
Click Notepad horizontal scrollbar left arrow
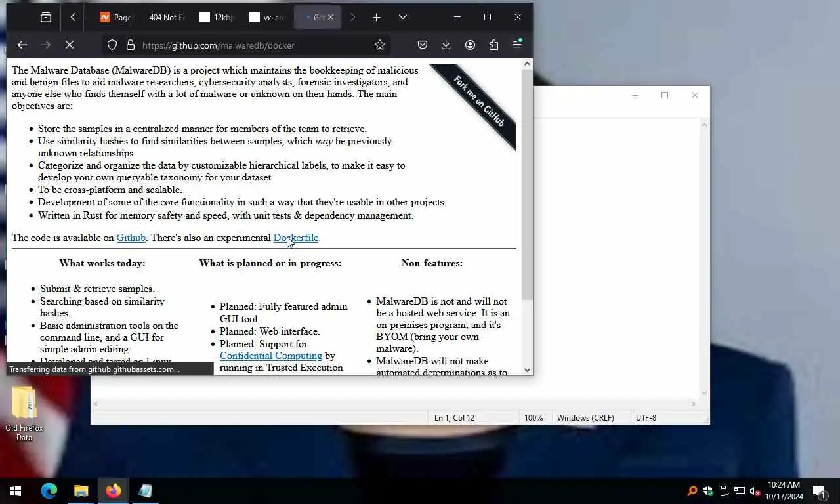point(96,404)
